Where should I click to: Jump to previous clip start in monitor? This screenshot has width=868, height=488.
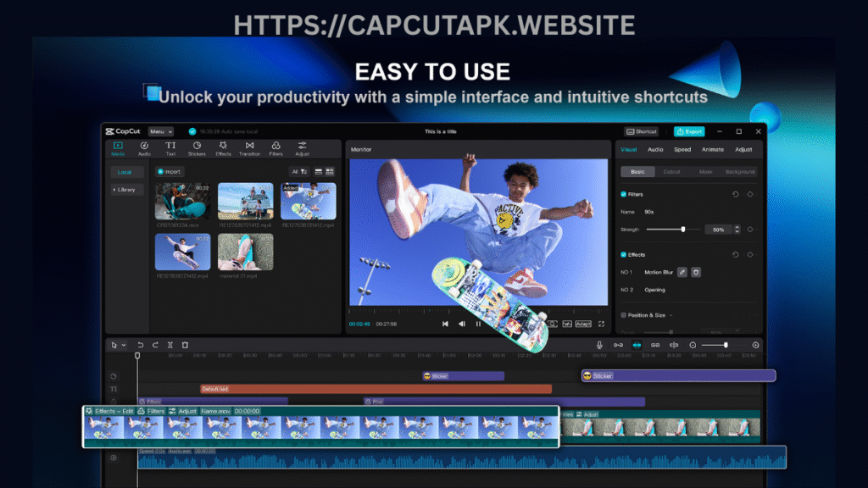click(445, 324)
